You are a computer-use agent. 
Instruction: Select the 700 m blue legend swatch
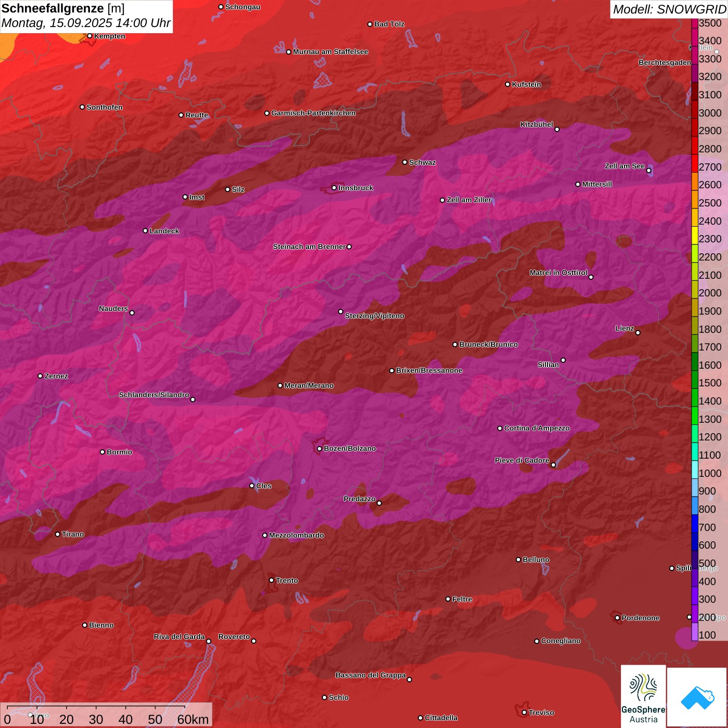pos(695,524)
